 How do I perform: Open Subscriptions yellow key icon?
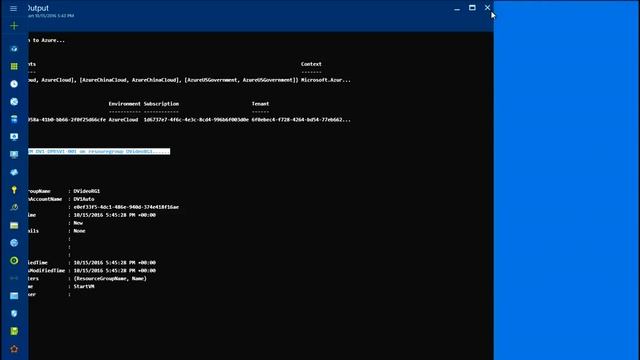[14, 190]
